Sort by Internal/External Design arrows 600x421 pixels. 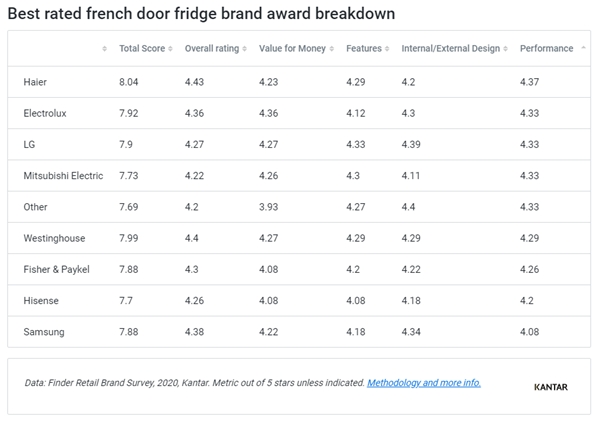pyautogui.click(x=506, y=49)
